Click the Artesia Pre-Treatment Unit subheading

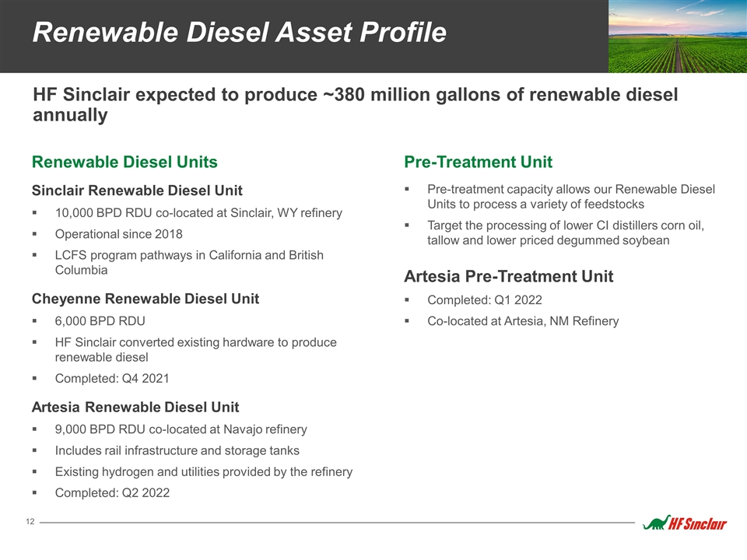point(508,276)
